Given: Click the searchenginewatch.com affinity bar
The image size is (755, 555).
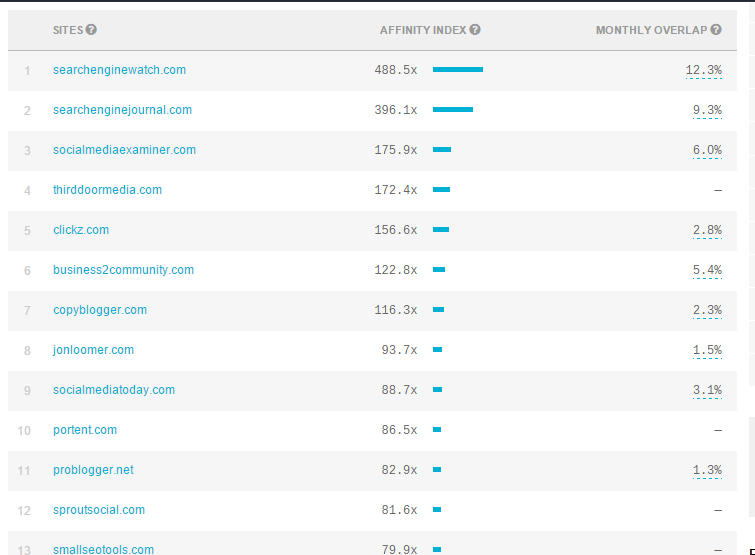Looking at the screenshot, I should (x=458, y=70).
